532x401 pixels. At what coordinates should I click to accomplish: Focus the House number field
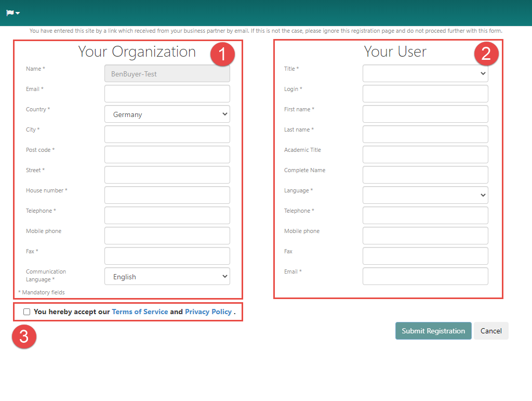pos(167,195)
